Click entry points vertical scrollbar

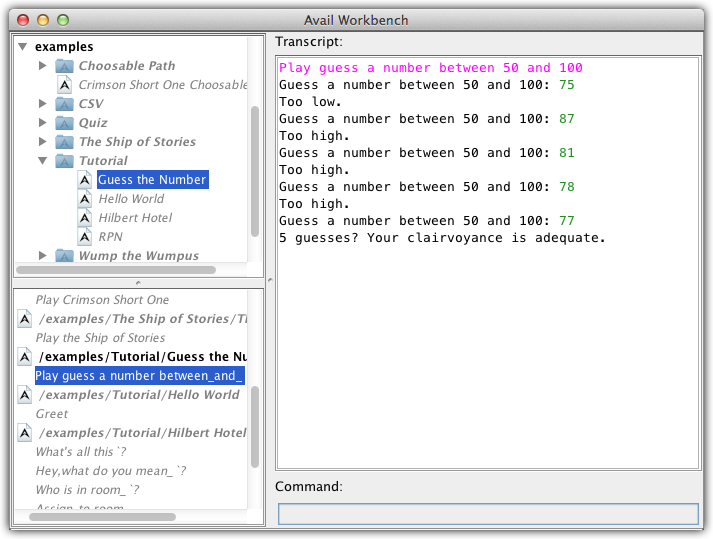point(255,427)
